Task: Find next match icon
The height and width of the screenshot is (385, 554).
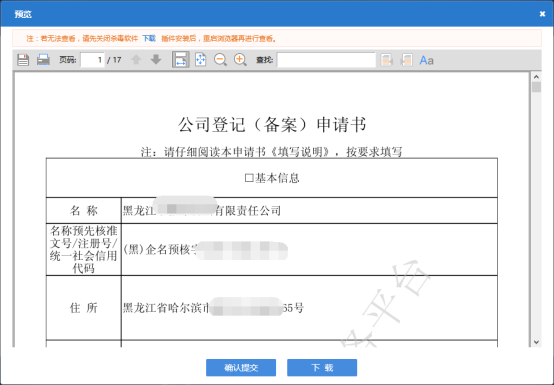Action: tap(406, 60)
